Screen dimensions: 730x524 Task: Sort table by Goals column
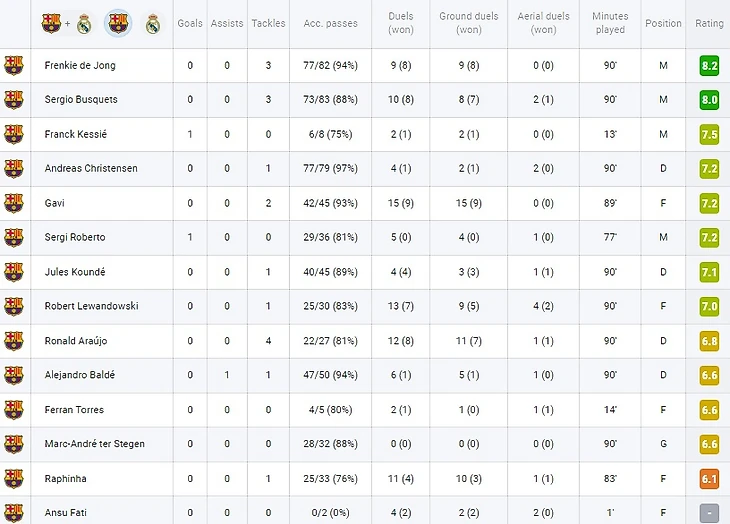(x=189, y=23)
